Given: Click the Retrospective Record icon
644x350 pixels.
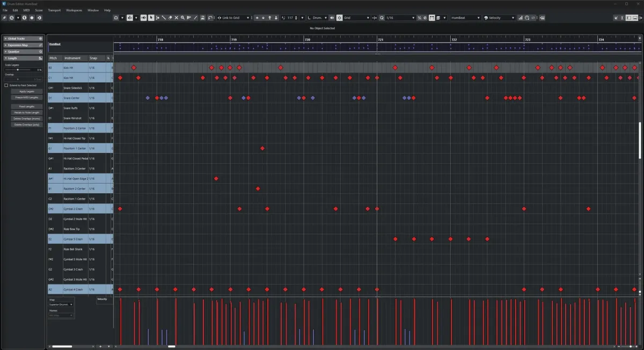Looking at the screenshot, I should [39, 18].
